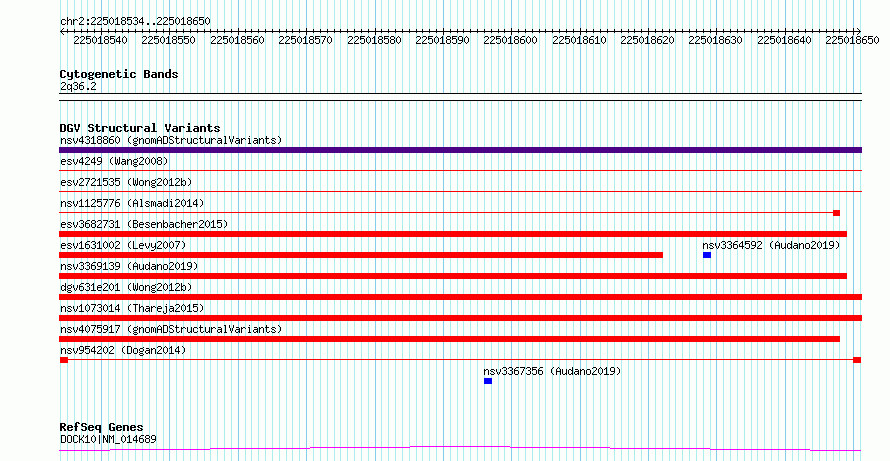Click the left red block of nsv954202
The height and width of the screenshot is (461, 890).
tap(64, 360)
